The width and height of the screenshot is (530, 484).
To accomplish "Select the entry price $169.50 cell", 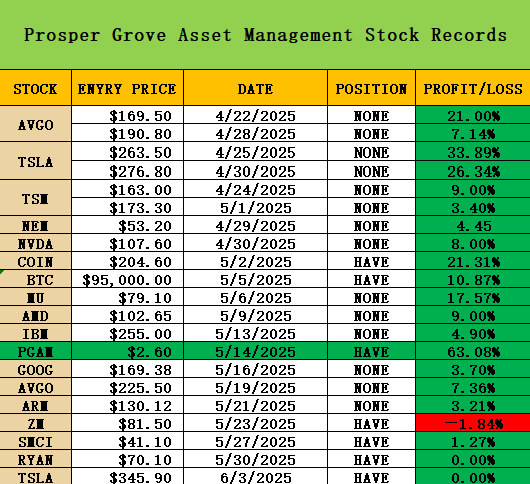I will (127, 115).
